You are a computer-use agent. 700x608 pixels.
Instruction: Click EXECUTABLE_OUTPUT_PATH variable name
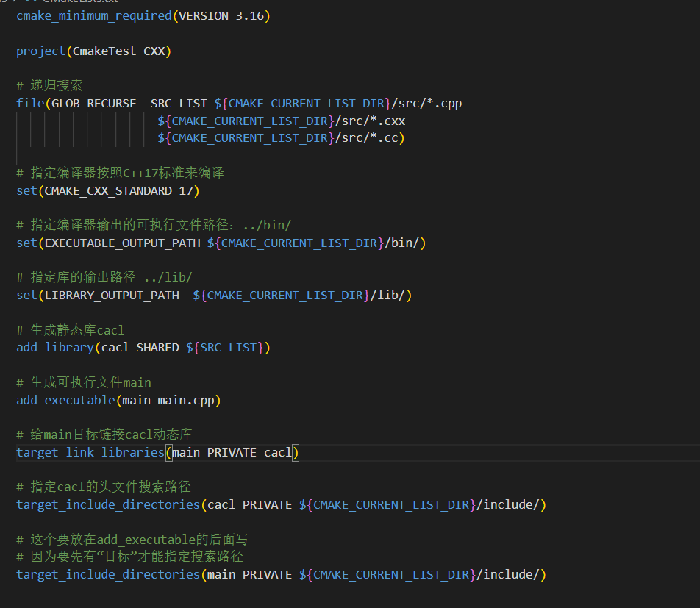coord(122,243)
